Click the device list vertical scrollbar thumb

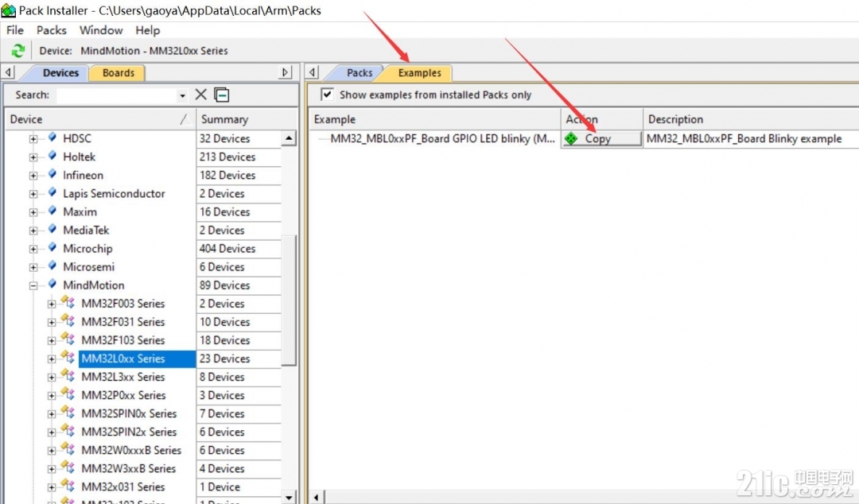pyautogui.click(x=289, y=300)
